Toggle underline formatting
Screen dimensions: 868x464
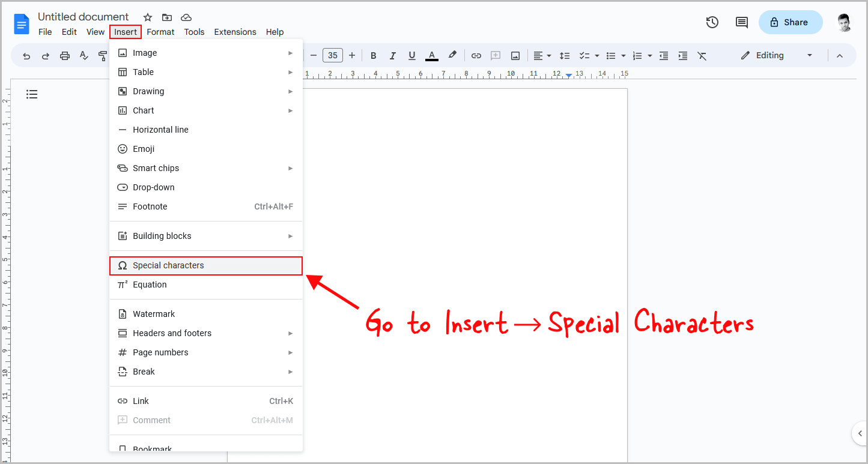[411, 55]
